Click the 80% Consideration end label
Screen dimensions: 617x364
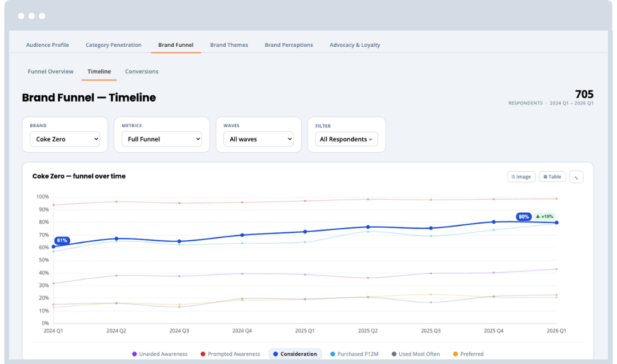(x=523, y=217)
